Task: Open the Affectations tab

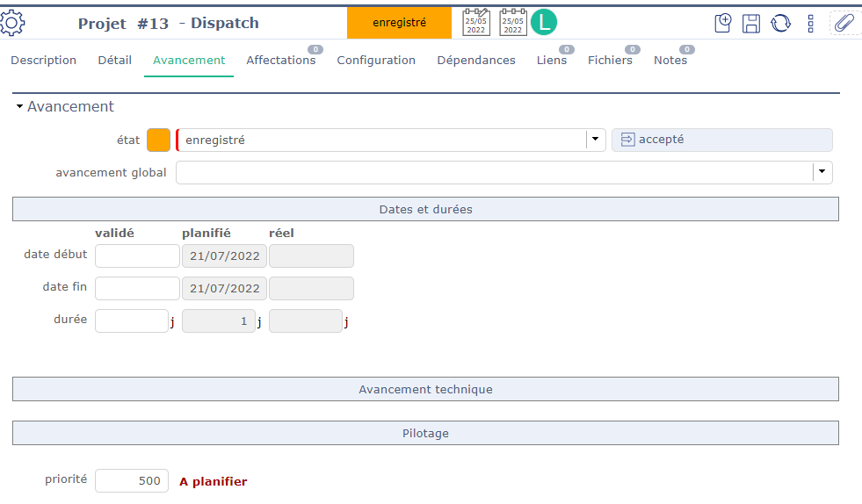Action: click(x=280, y=61)
